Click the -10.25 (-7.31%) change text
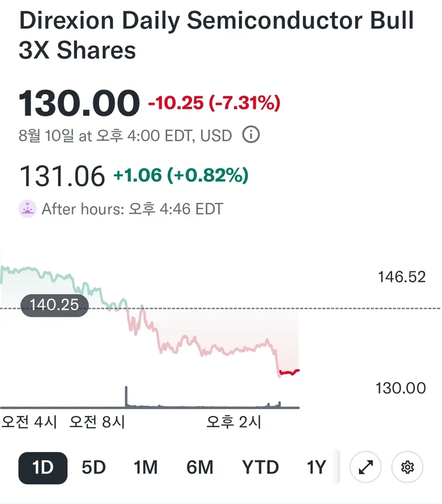 (x=214, y=103)
